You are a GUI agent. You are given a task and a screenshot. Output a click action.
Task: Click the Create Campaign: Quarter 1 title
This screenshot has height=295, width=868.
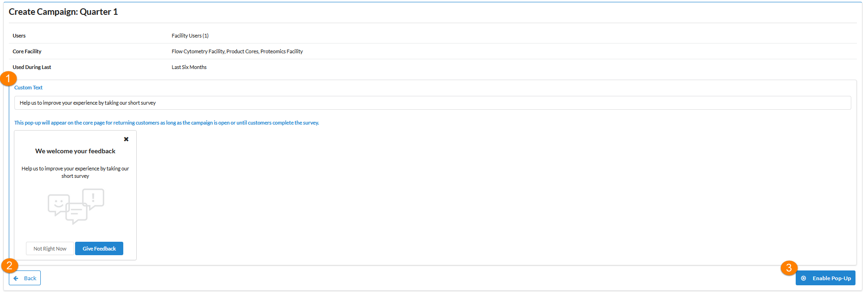pyautogui.click(x=63, y=12)
